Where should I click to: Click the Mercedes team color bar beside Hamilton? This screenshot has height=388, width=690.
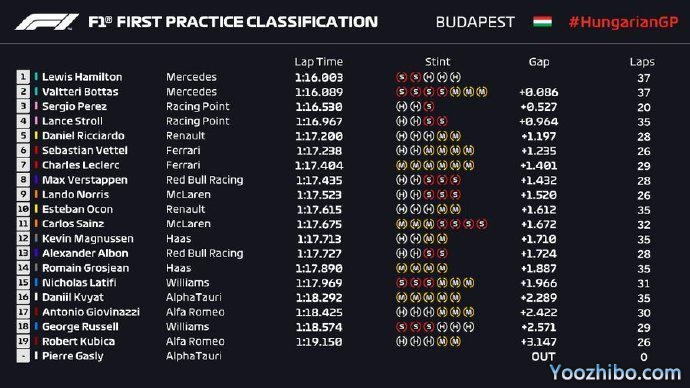coord(36,77)
